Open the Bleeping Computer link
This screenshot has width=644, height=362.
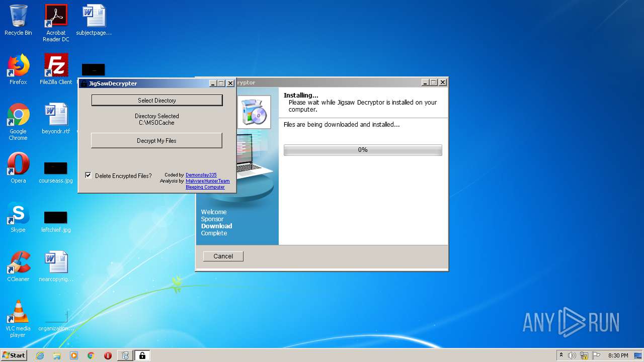(x=205, y=187)
